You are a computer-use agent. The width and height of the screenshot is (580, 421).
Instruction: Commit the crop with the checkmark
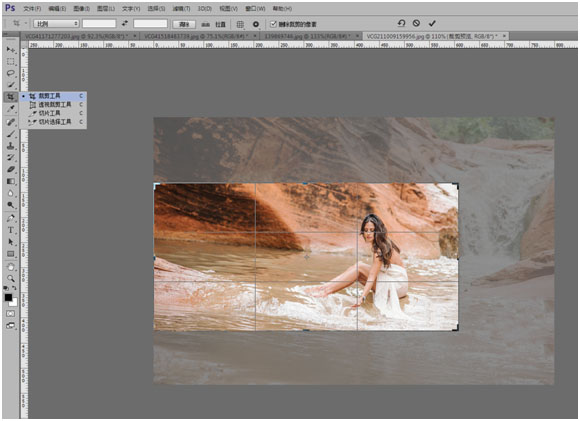click(432, 24)
